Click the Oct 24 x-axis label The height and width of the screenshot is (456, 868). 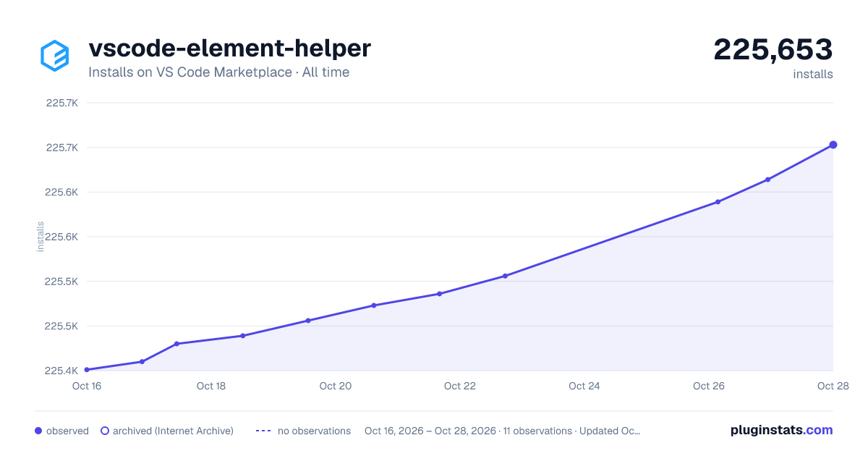pyautogui.click(x=584, y=386)
